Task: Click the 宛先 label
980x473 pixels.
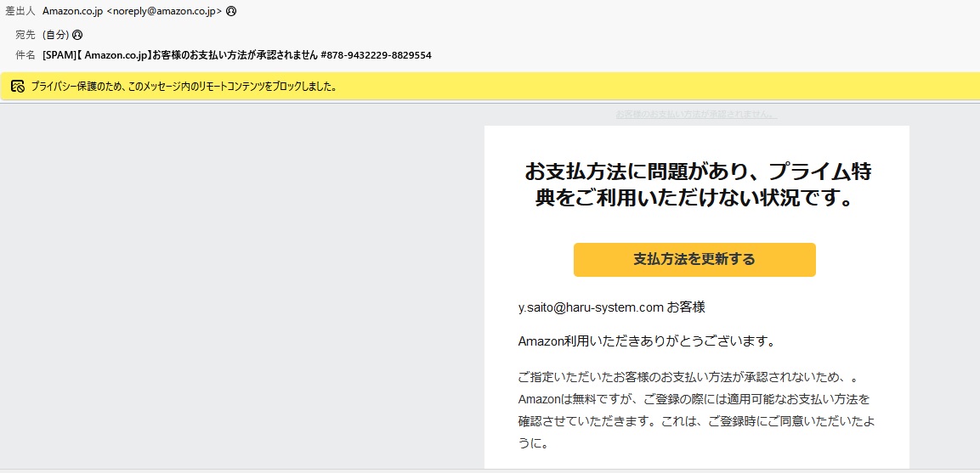Action: tap(25, 35)
